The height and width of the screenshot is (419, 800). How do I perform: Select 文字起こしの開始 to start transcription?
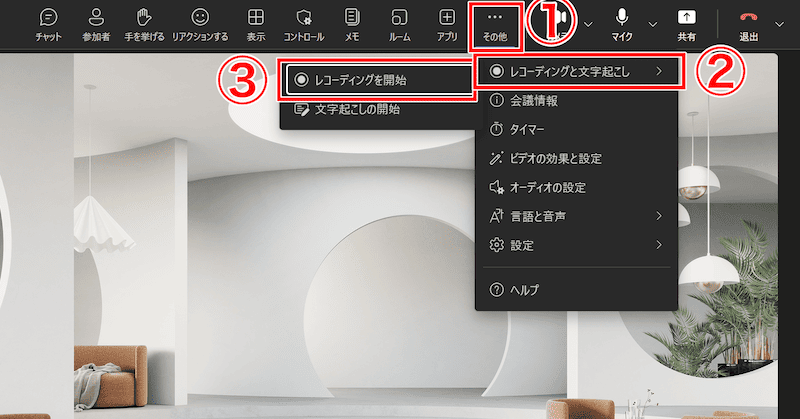tap(357, 109)
